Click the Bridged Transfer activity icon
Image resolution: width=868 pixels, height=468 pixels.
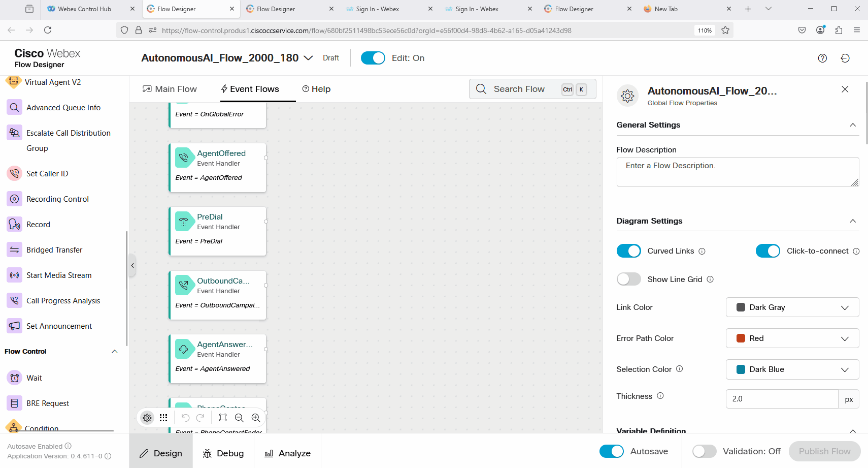14,249
